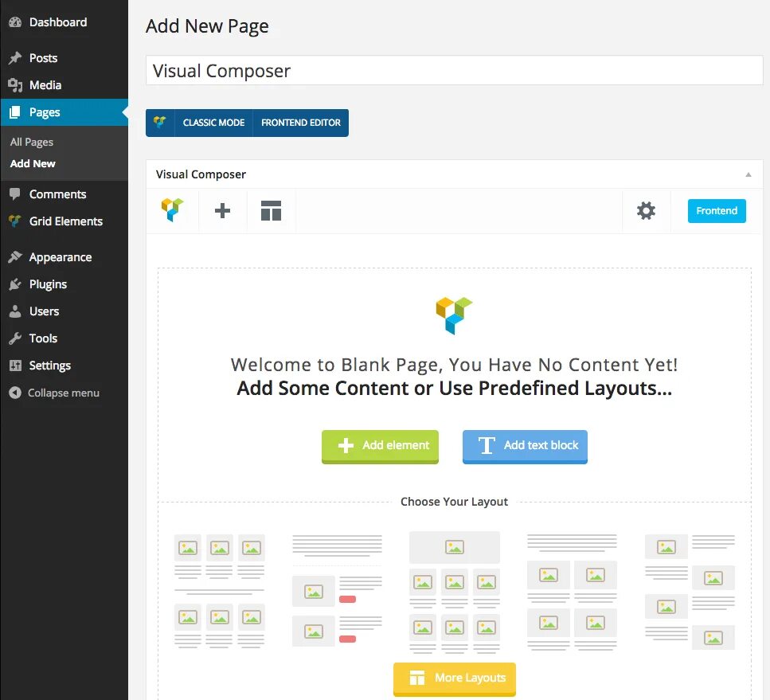Choose the six-image grid layout

[220, 591]
